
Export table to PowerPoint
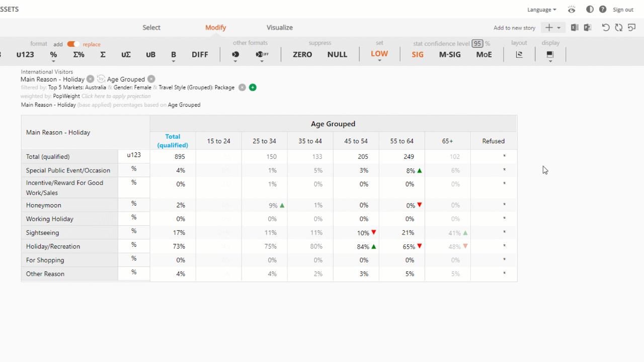coord(587,28)
